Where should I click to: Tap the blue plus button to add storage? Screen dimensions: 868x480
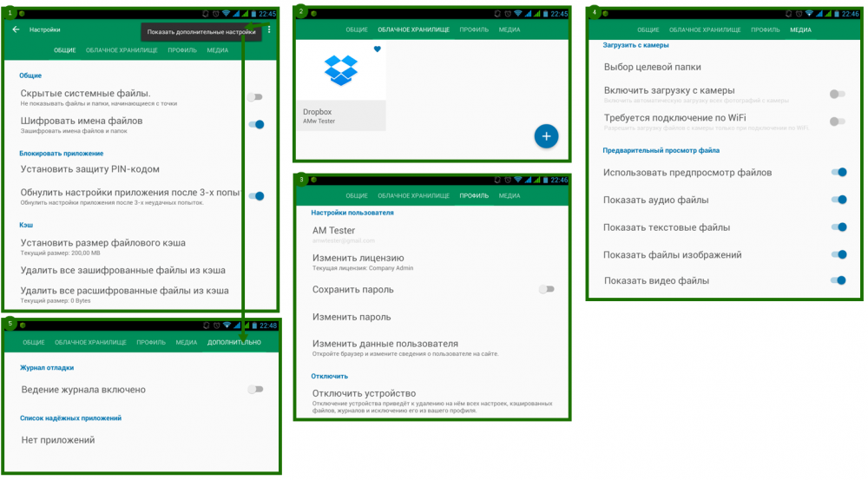click(546, 136)
